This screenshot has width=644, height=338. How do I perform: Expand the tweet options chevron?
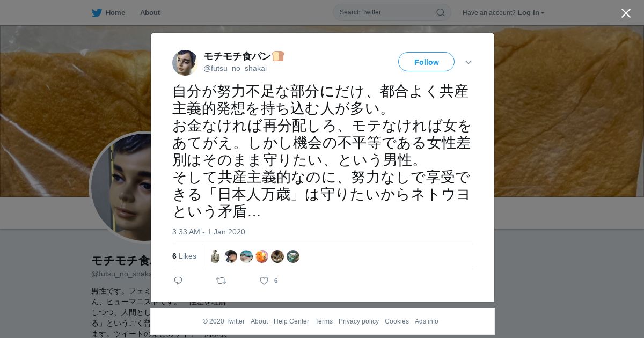(x=469, y=62)
